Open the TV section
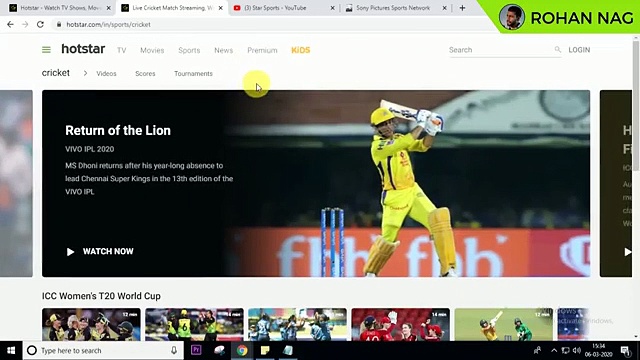The height and width of the screenshot is (360, 640). [x=122, y=50]
